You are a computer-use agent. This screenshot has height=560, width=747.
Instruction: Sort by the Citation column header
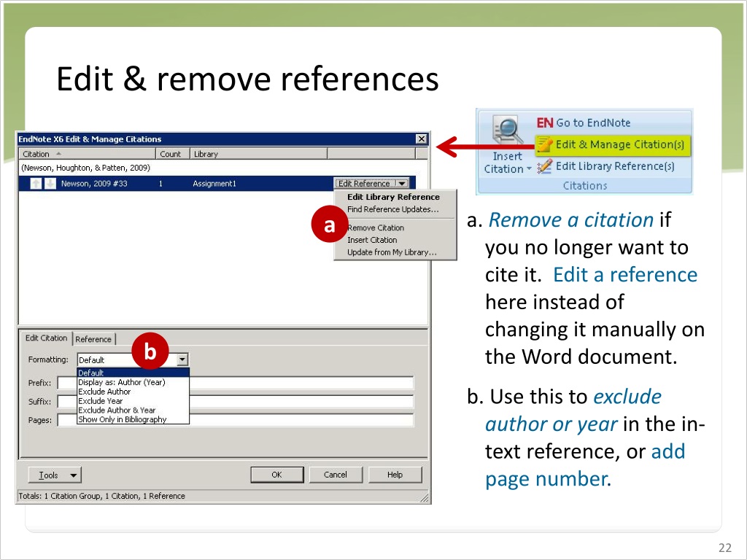pyautogui.click(x=88, y=154)
